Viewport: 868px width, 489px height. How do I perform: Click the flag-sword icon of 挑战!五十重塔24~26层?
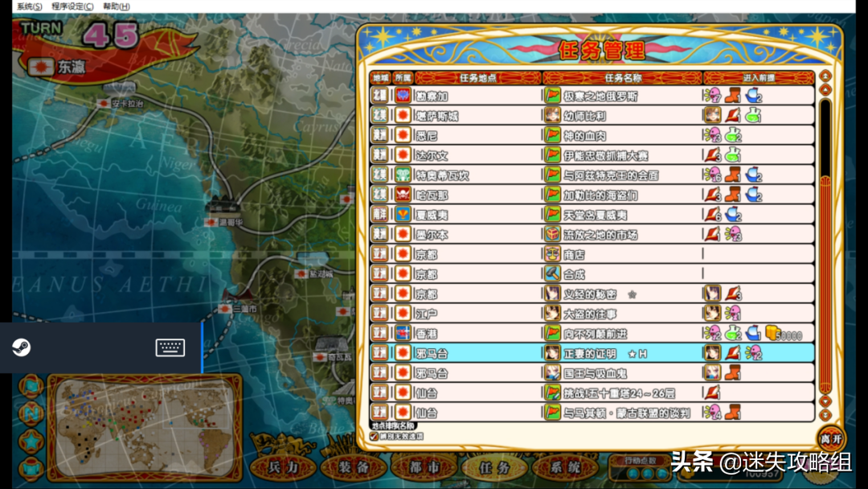click(x=552, y=393)
